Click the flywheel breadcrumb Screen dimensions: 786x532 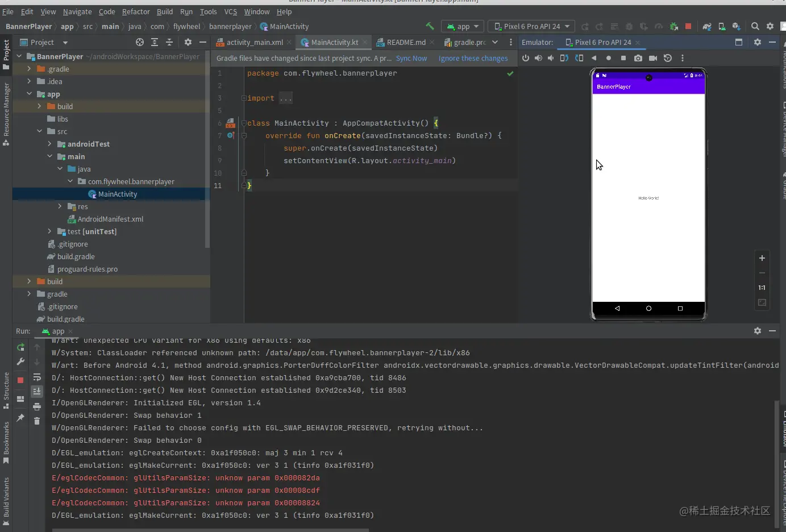click(186, 26)
